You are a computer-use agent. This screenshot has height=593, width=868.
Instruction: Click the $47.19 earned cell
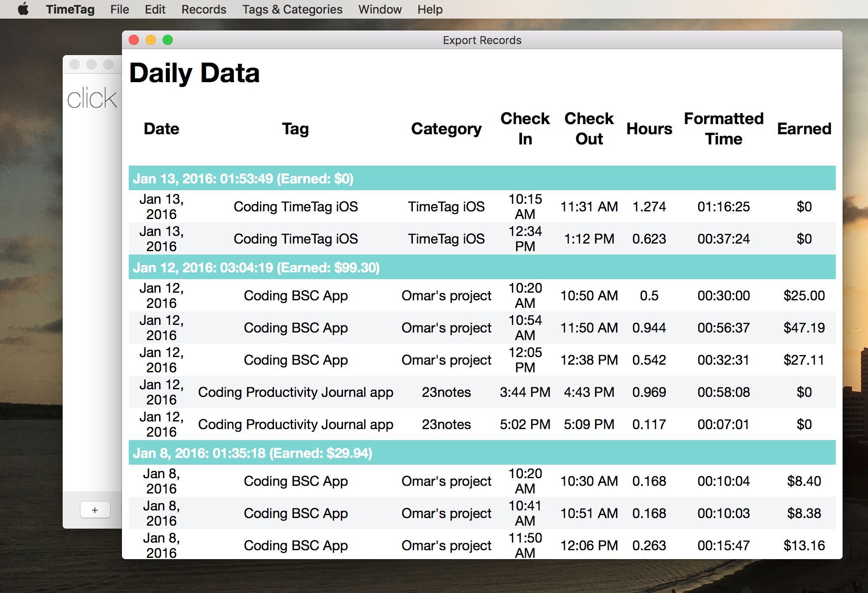click(x=804, y=328)
